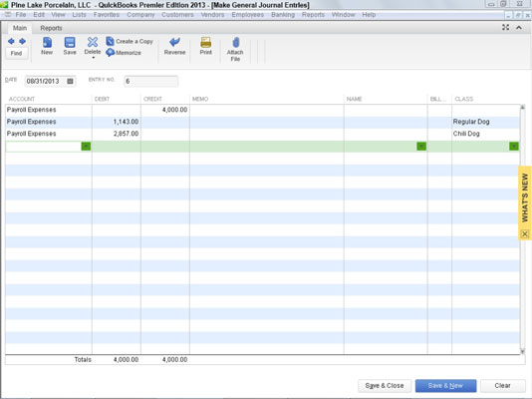Click Create a Copy icon
532x399 pixels.
110,41
